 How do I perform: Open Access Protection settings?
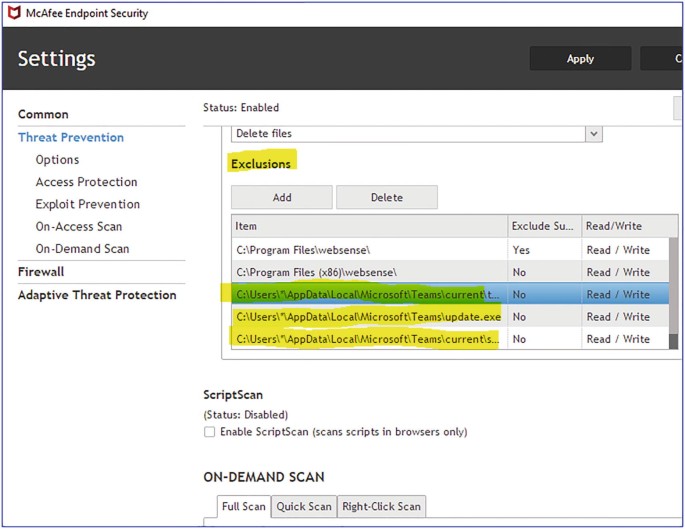86,182
